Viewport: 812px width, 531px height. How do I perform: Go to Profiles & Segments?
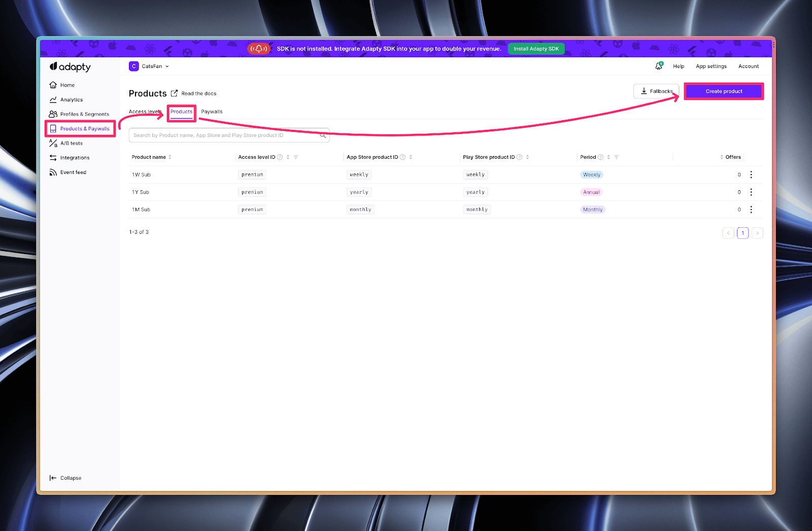[x=84, y=114]
